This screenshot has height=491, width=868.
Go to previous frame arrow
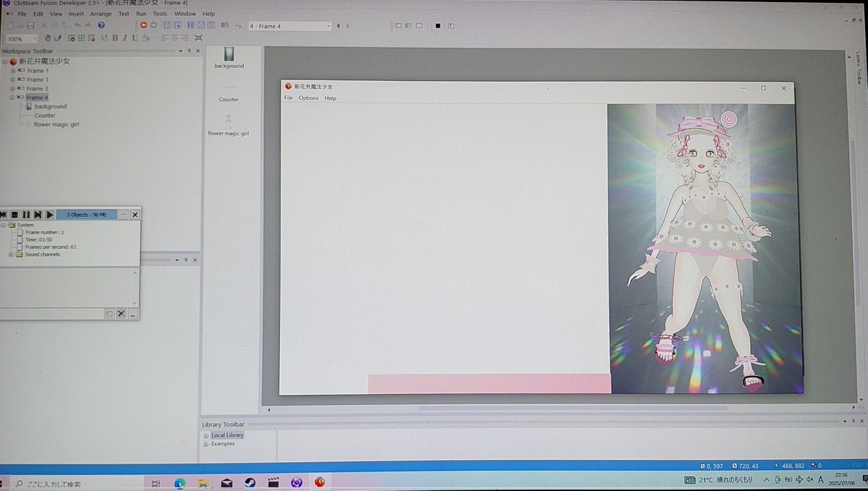(x=338, y=26)
